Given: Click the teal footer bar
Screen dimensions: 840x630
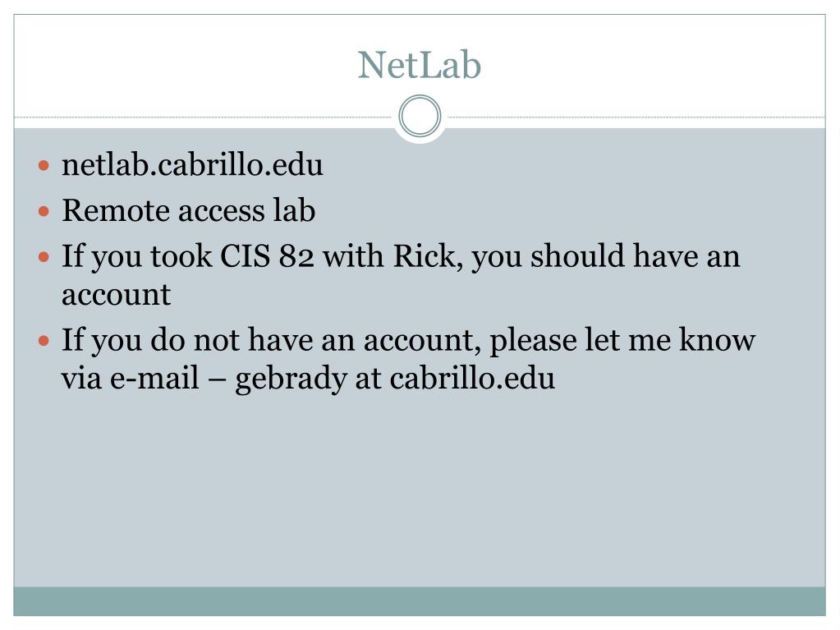Looking at the screenshot, I should click(420, 601).
